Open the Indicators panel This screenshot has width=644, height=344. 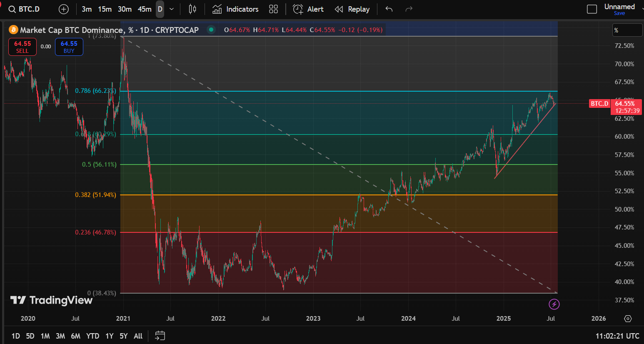coord(235,9)
